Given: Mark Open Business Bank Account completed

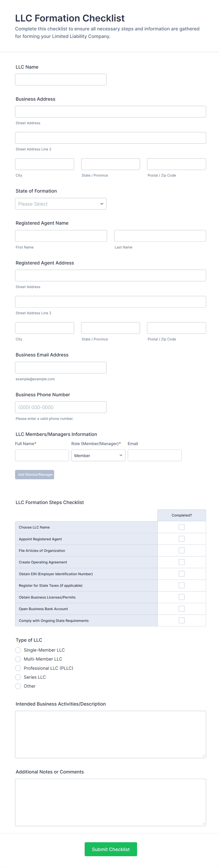Looking at the screenshot, I should [181, 608].
